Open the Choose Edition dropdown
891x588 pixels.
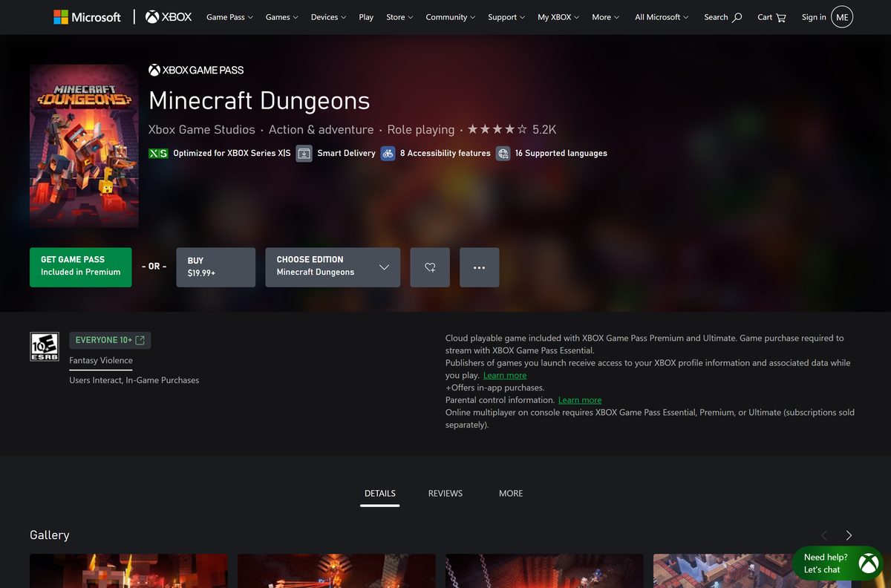[x=333, y=267]
